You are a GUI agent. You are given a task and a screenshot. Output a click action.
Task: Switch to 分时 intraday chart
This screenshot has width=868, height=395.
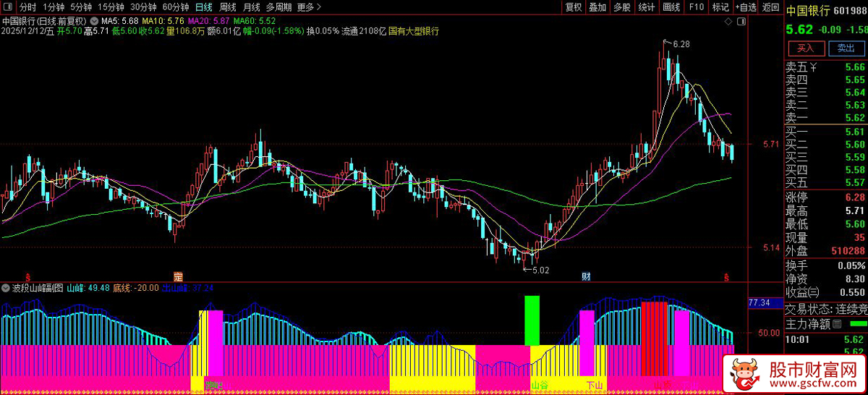click(28, 7)
